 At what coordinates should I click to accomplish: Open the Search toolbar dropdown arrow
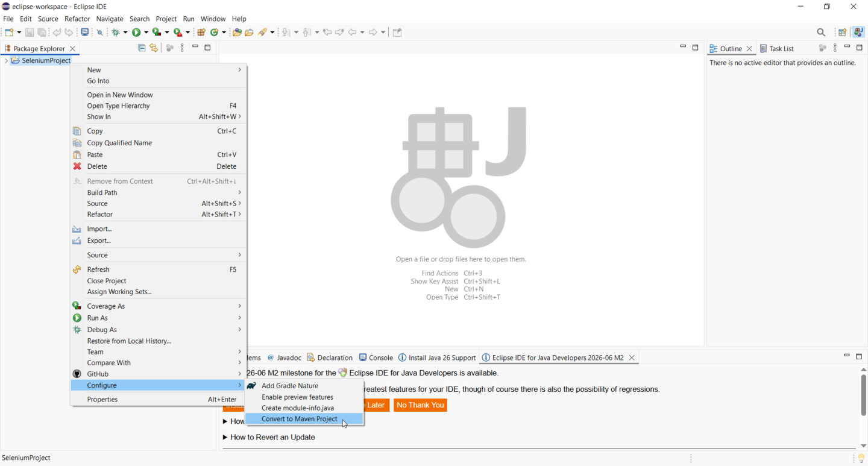[272, 33]
